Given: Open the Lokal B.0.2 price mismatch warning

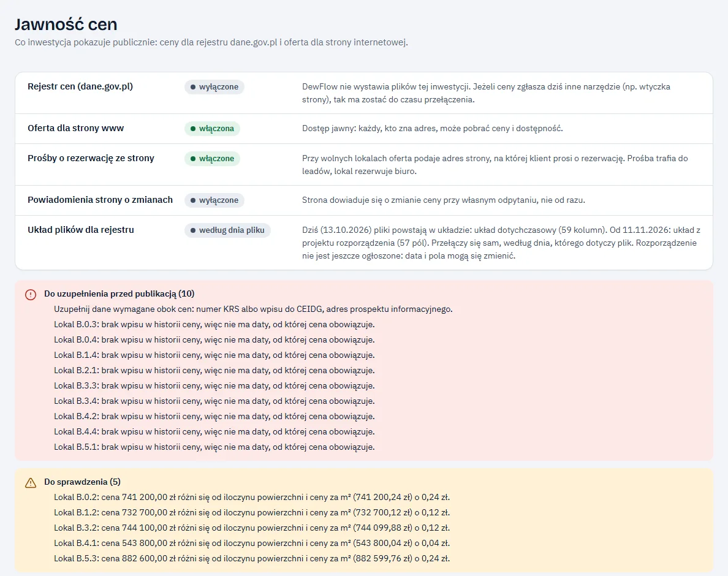Looking at the screenshot, I should [252, 497].
